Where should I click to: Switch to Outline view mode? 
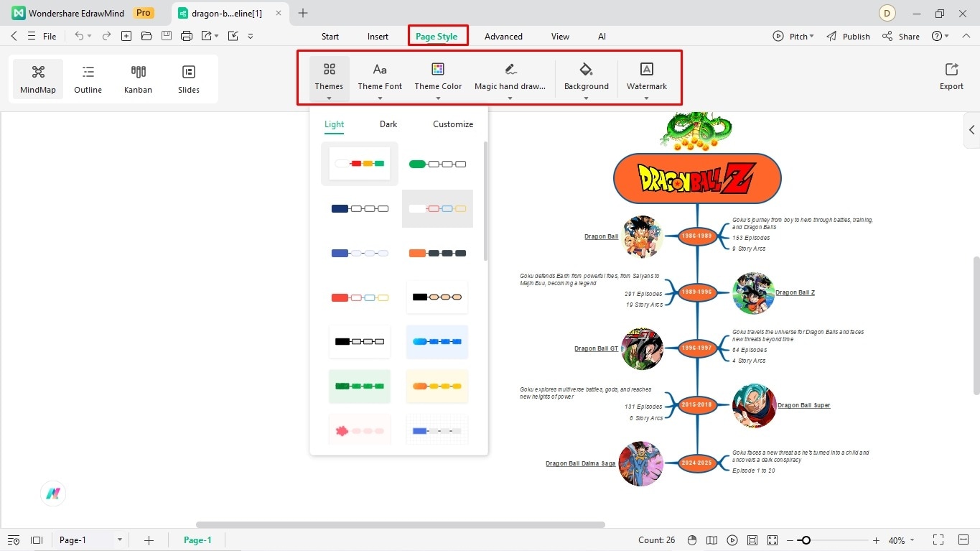click(88, 79)
